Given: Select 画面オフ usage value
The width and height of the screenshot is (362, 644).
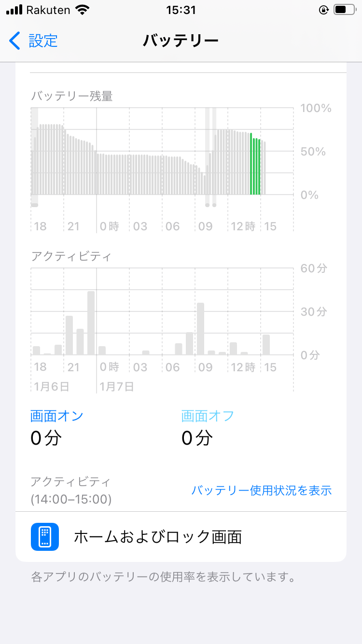Looking at the screenshot, I should (197, 438).
